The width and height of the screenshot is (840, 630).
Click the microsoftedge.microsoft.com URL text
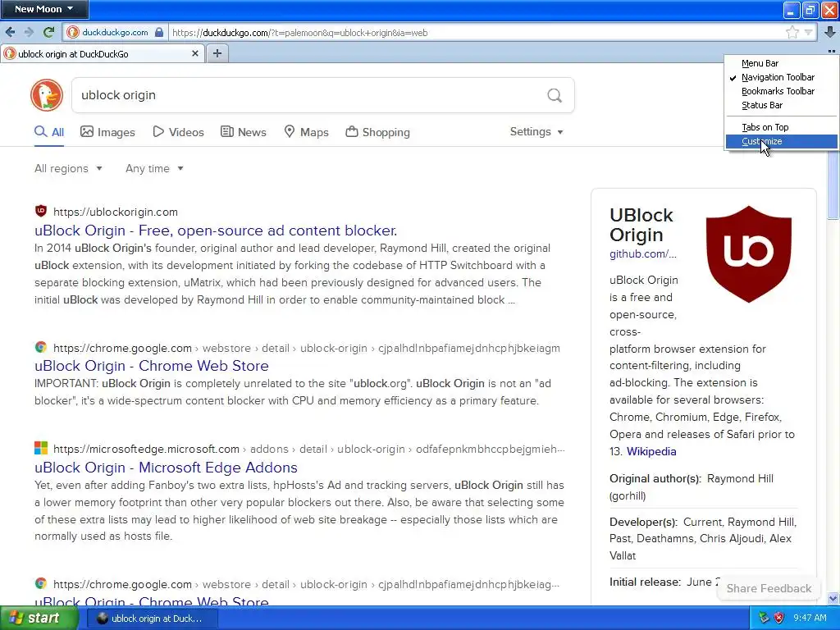146,449
